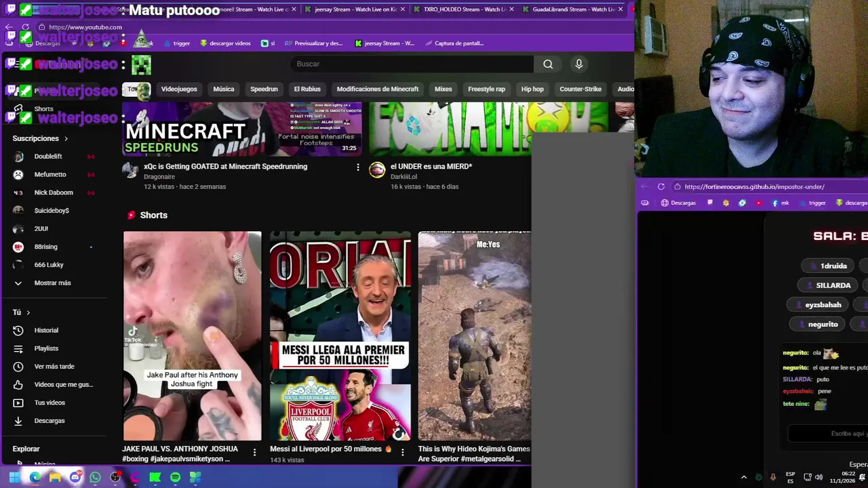Reload the impostor-under page in right window

[x=662, y=186]
